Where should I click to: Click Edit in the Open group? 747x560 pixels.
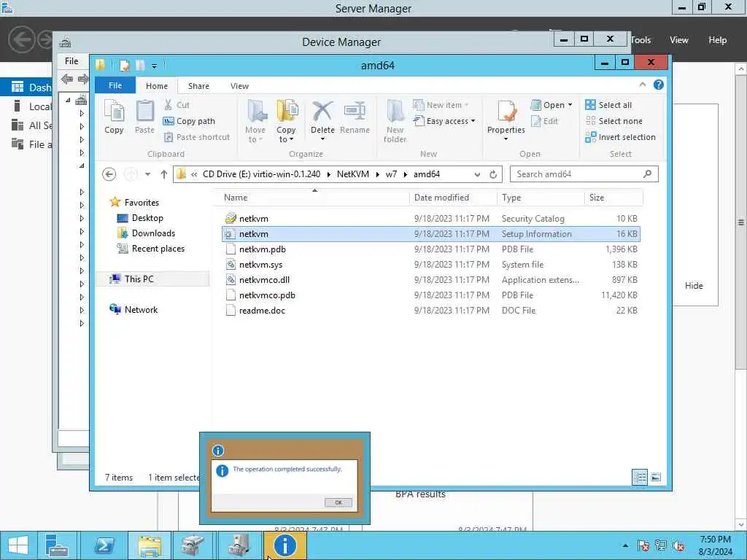point(544,121)
